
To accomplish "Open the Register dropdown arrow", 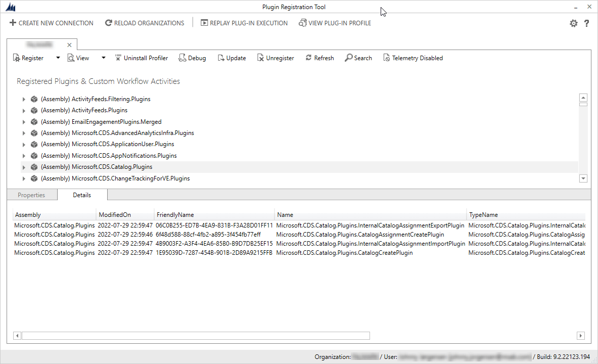I will coord(57,58).
